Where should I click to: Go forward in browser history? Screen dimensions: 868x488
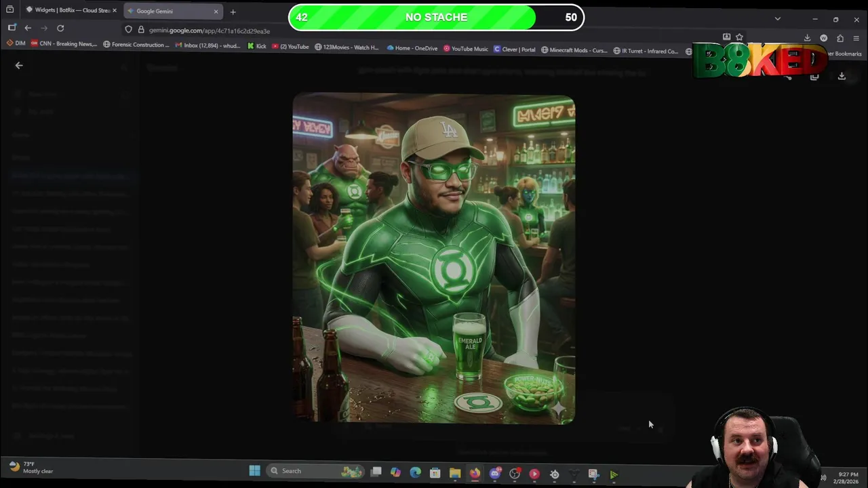click(x=44, y=28)
